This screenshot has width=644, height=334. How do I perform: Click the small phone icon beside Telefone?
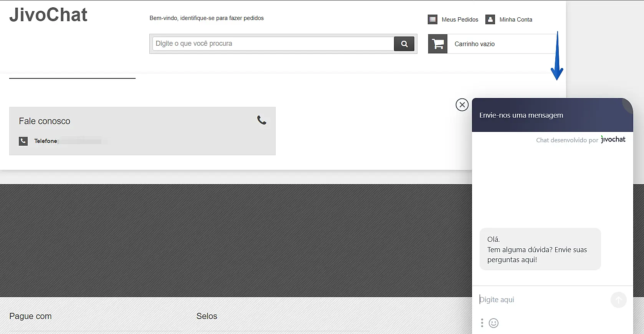(x=23, y=141)
